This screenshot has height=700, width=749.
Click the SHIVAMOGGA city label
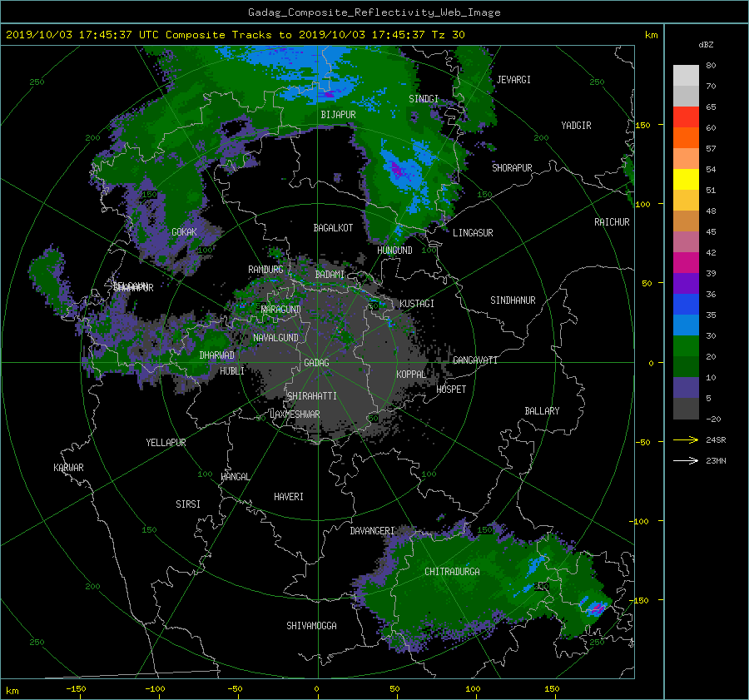[311, 625]
